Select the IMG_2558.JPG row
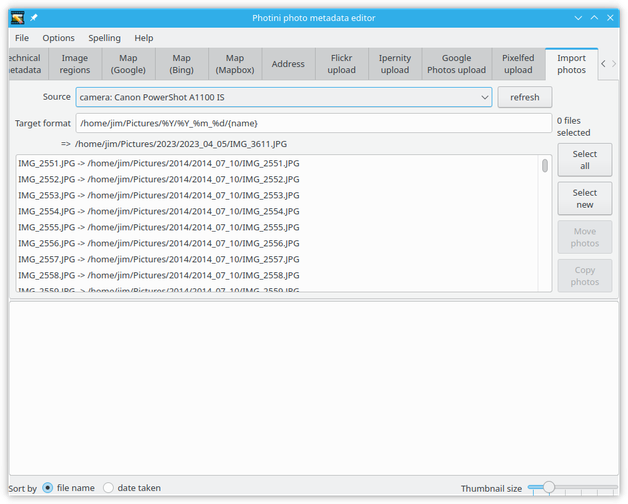The width and height of the screenshot is (628, 504). tap(278, 276)
